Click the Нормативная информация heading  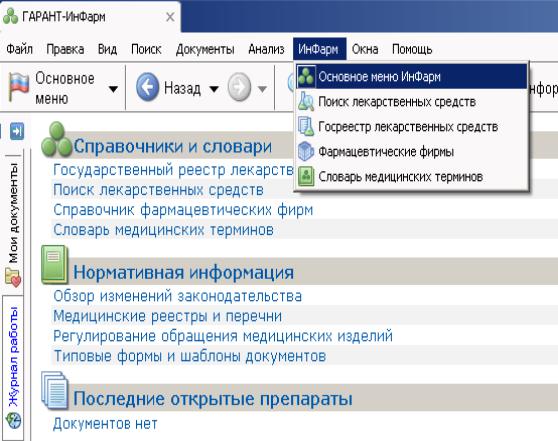184,273
